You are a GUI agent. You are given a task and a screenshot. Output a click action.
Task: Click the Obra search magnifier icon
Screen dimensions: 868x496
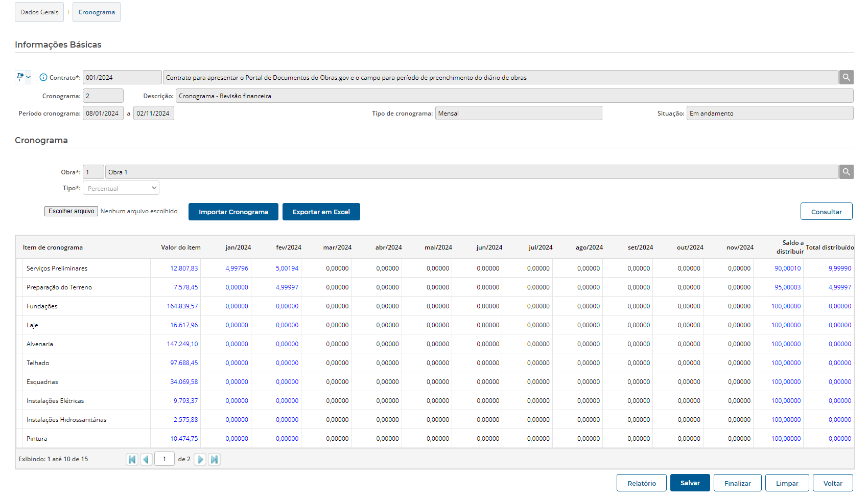tap(846, 172)
